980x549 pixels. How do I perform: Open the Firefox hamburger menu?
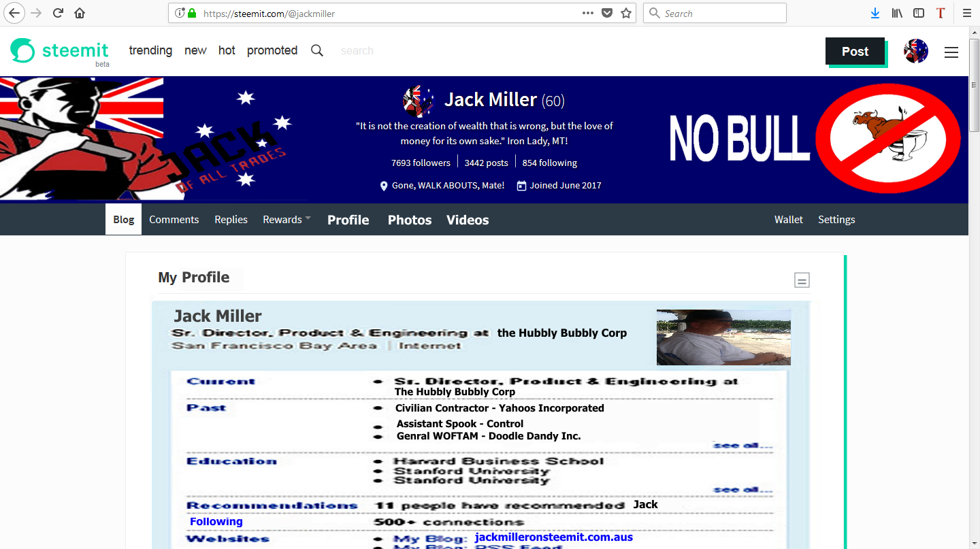click(x=966, y=13)
